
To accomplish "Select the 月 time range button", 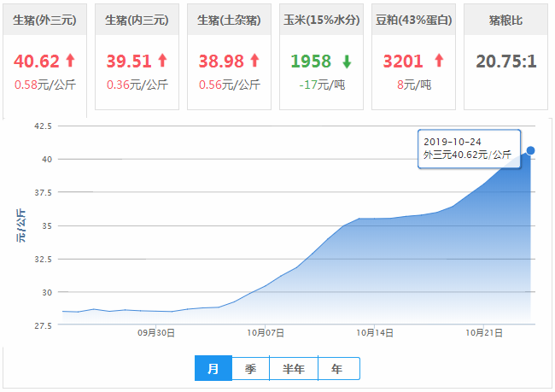I will pos(213,368).
